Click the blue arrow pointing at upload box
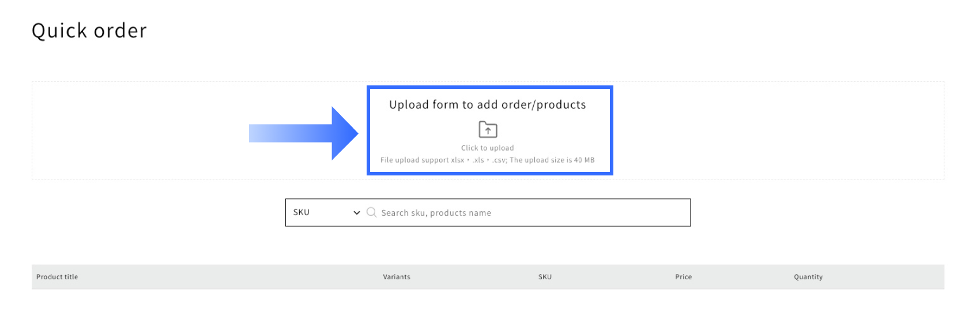This screenshot has width=980, height=322. pos(303,133)
